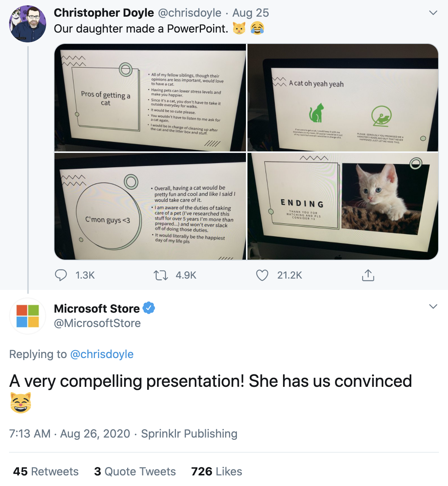Open the chevron menu on Microsoft Store reply
This screenshot has height=486, width=448.
pyautogui.click(x=433, y=307)
